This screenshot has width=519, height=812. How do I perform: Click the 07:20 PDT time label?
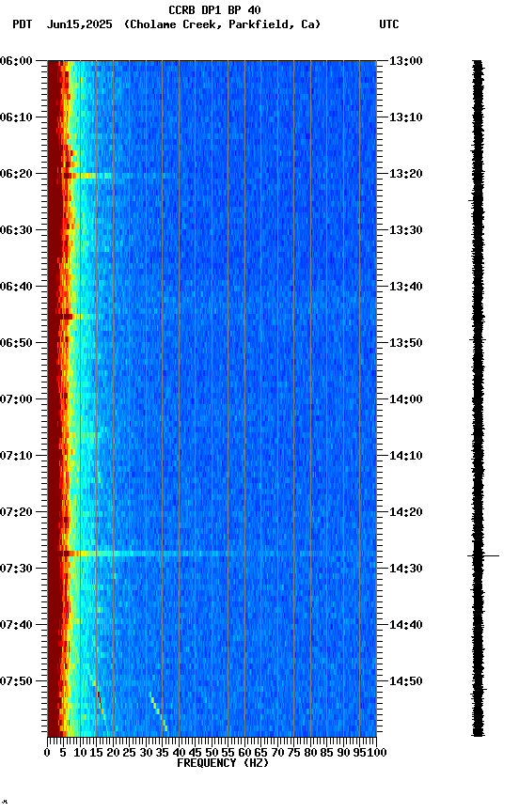[16, 513]
